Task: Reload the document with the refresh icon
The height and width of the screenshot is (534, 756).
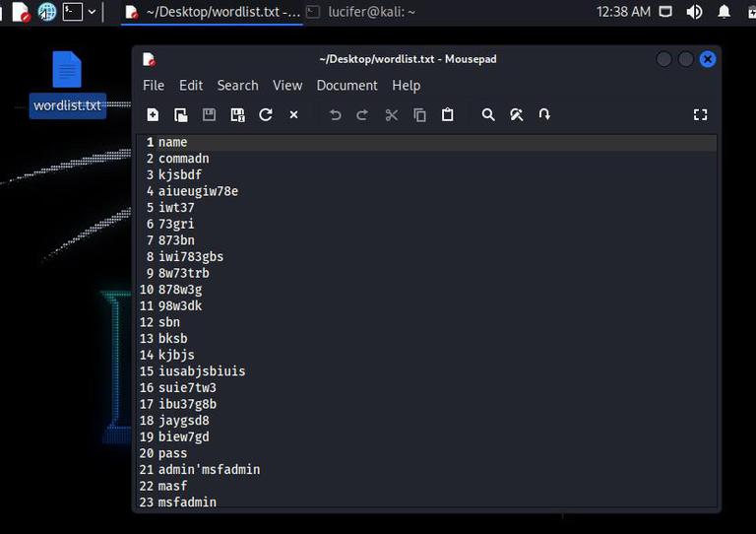Action: (266, 115)
